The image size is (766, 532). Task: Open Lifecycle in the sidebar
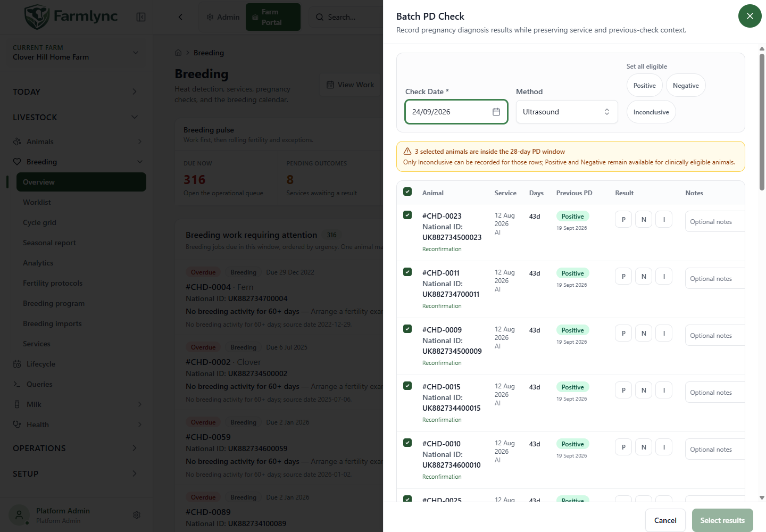(x=41, y=364)
